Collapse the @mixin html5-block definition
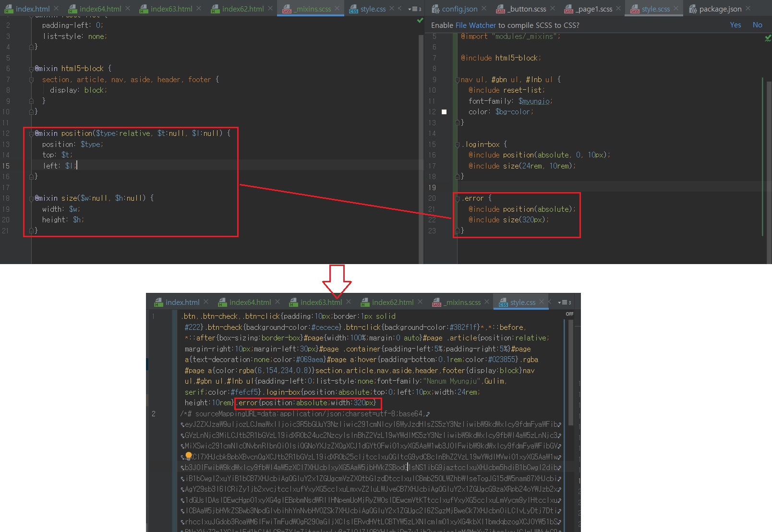 click(31, 69)
